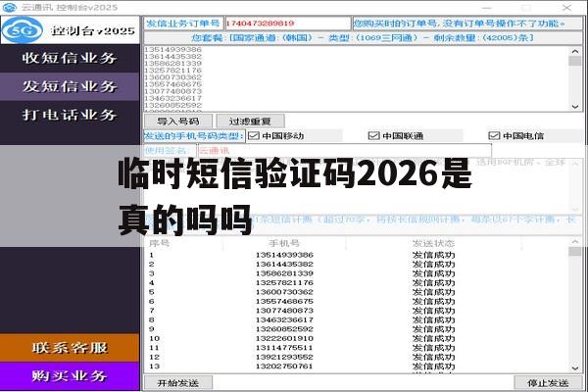
Task: Click 发送的手机号码类型 label
Action: pyautogui.click(x=194, y=136)
